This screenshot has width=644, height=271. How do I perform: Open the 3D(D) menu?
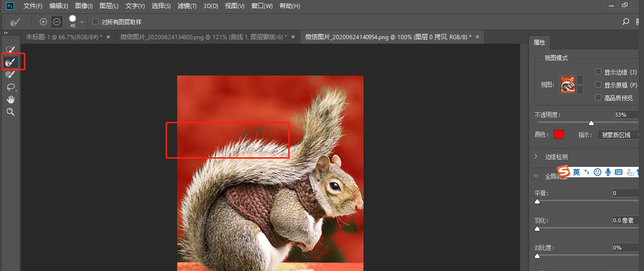pyautogui.click(x=211, y=6)
